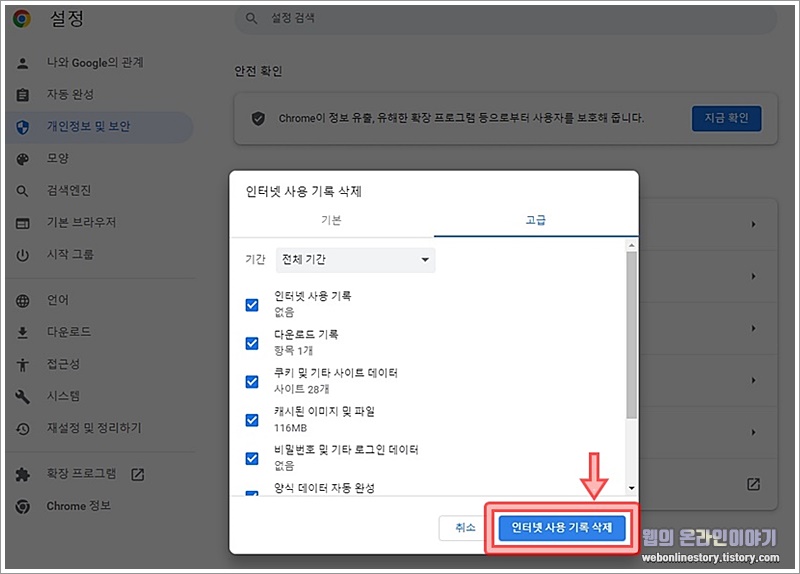
Task: Open 기본 브라우저 settings section
Action: (100, 222)
